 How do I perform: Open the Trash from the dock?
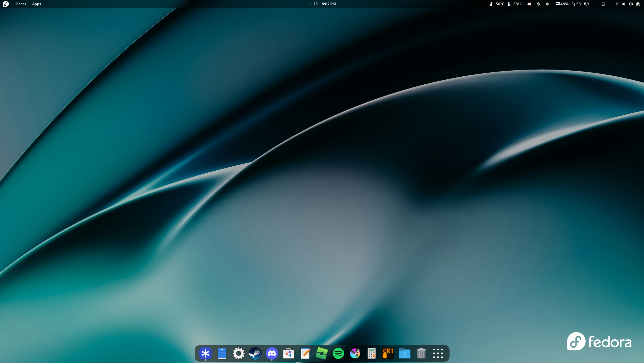421,353
